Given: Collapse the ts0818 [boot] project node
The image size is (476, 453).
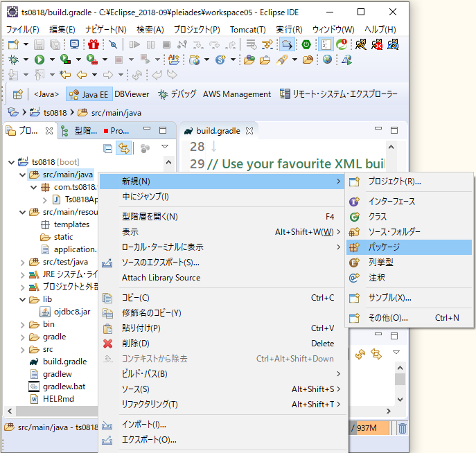Looking at the screenshot, I should click(x=12, y=162).
